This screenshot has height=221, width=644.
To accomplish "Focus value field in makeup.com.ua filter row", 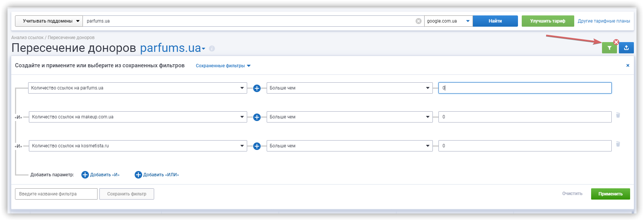I will [525, 117].
